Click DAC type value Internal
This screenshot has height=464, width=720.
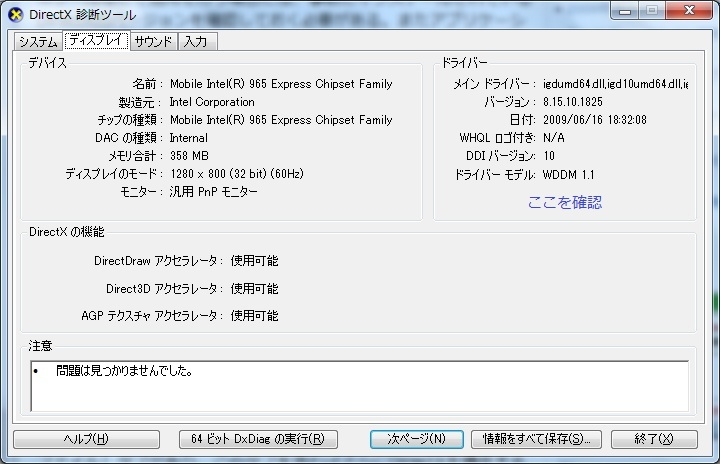point(188,138)
